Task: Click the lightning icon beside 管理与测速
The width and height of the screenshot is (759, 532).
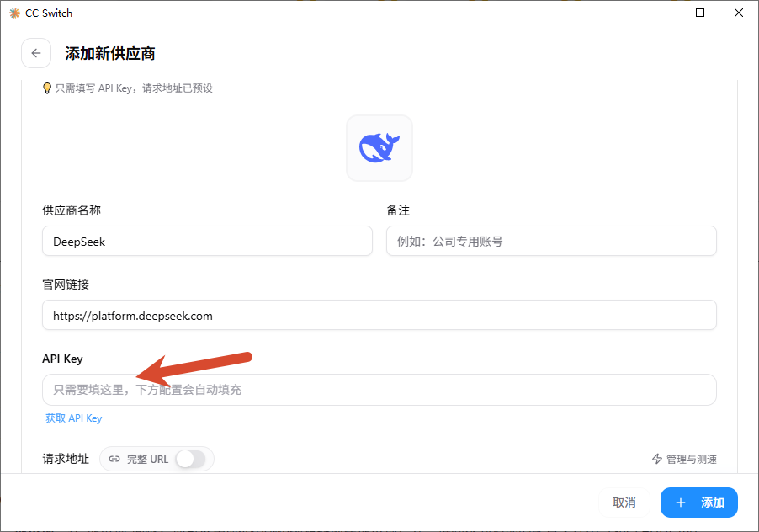Action: (x=657, y=459)
